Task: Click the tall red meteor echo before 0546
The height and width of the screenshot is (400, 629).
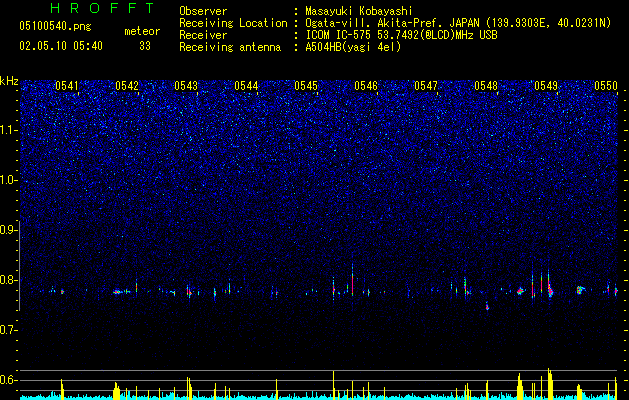Action: (352, 281)
